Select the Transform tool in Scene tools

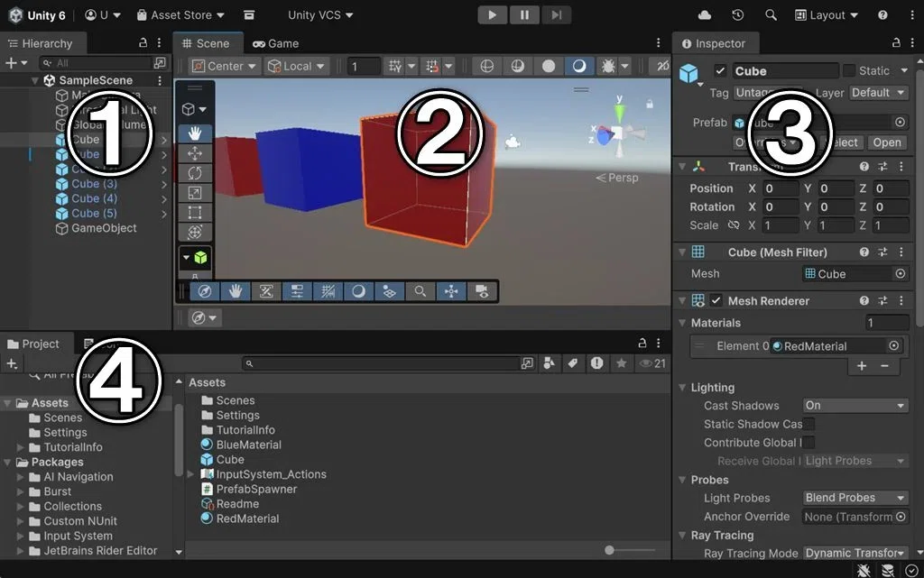(x=195, y=232)
